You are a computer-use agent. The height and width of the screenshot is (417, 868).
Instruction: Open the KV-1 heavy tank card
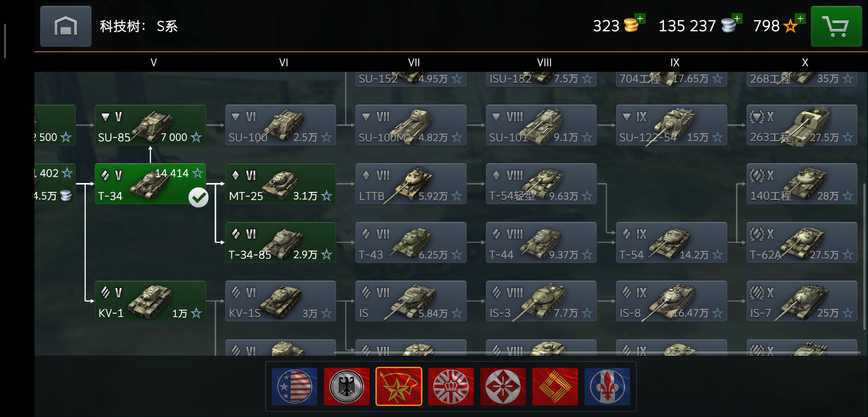[x=150, y=301]
